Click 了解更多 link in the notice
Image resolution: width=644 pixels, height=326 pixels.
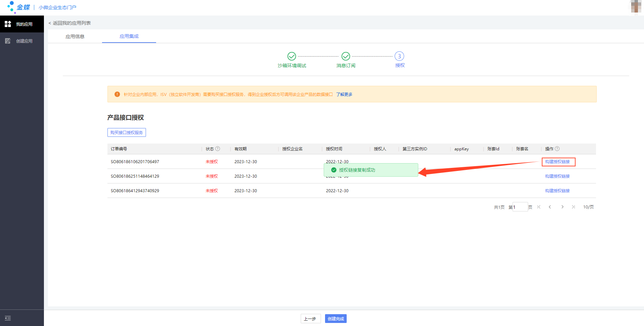point(344,94)
